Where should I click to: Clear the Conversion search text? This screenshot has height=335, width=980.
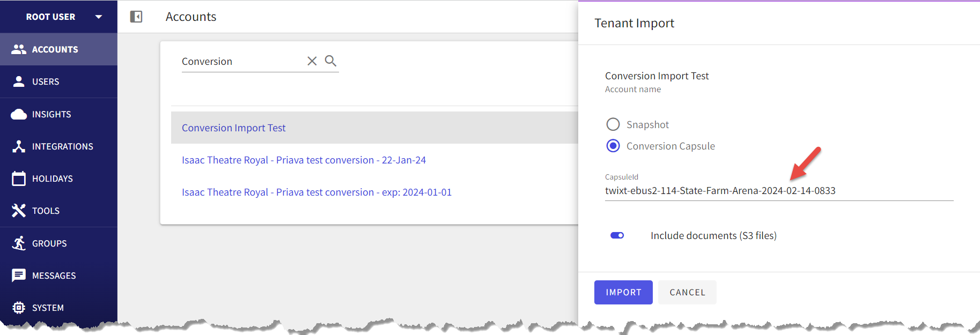pyautogui.click(x=312, y=61)
